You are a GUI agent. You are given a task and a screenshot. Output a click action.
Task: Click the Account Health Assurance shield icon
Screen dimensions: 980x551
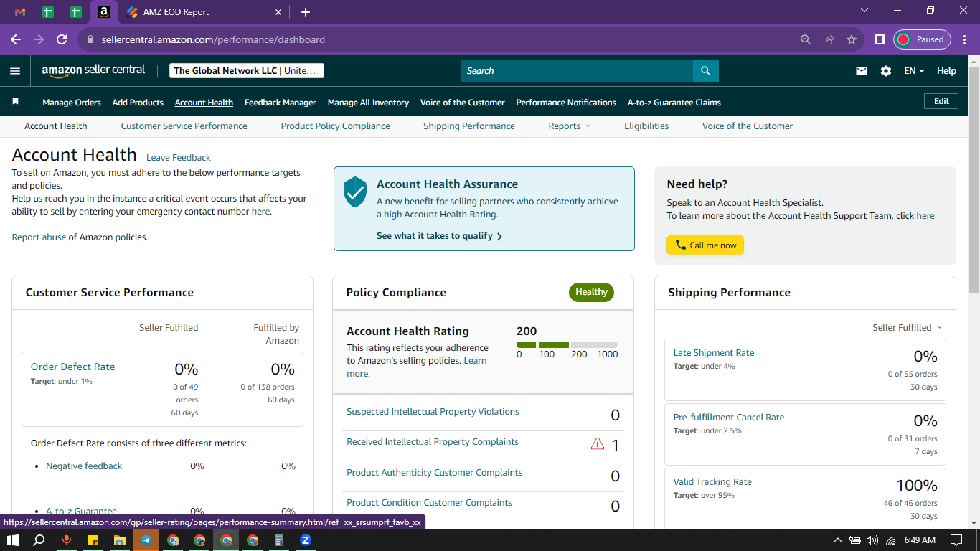click(x=355, y=192)
